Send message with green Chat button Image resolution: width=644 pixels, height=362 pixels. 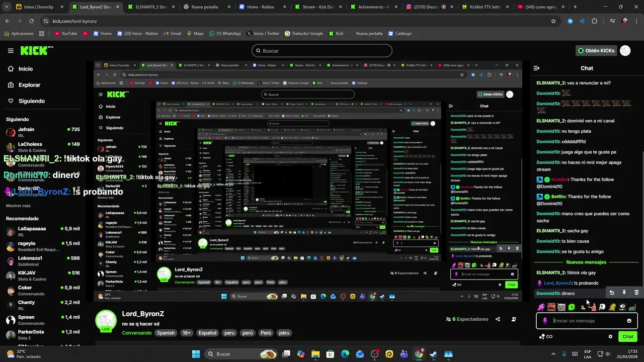(x=628, y=336)
